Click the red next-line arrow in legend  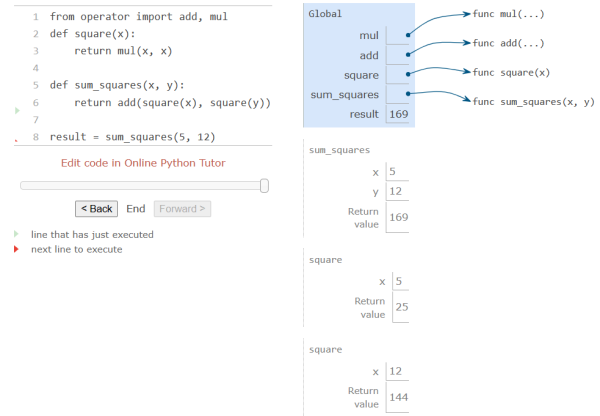pyautogui.click(x=16, y=249)
